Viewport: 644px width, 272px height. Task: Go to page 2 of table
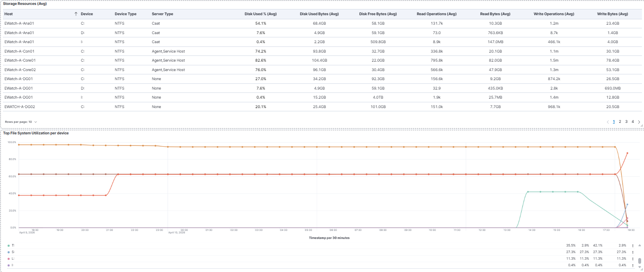coord(620,122)
